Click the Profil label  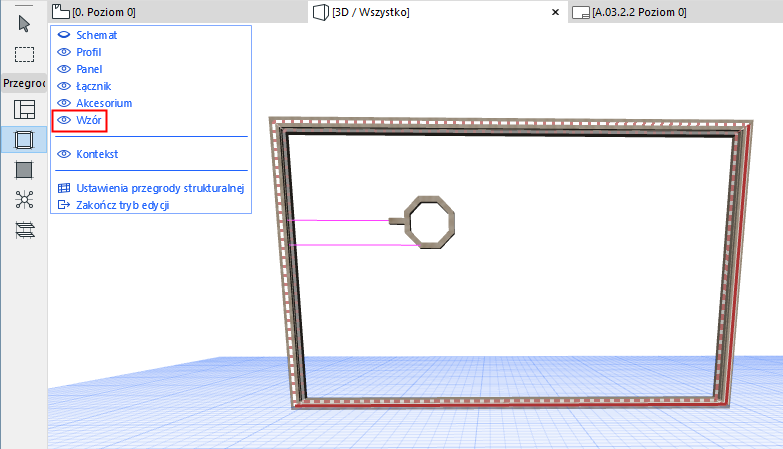(x=88, y=52)
